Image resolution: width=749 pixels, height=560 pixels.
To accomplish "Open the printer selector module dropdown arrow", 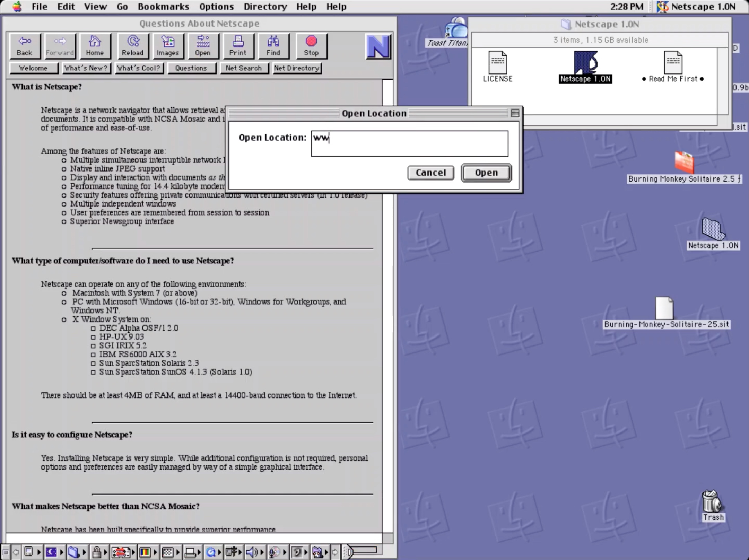I will [x=199, y=552].
